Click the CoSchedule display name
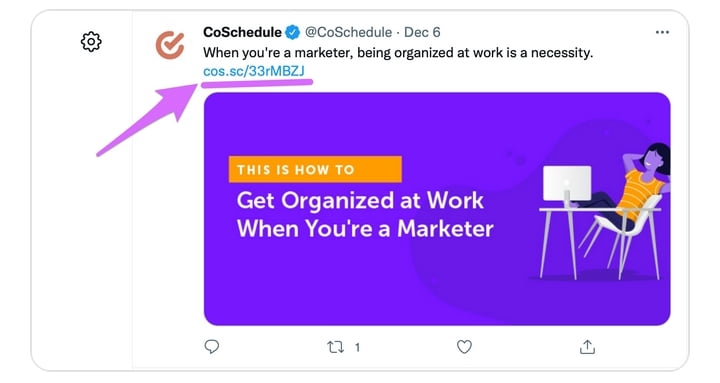Image resolution: width=720 pixels, height=383 pixels. (x=242, y=32)
